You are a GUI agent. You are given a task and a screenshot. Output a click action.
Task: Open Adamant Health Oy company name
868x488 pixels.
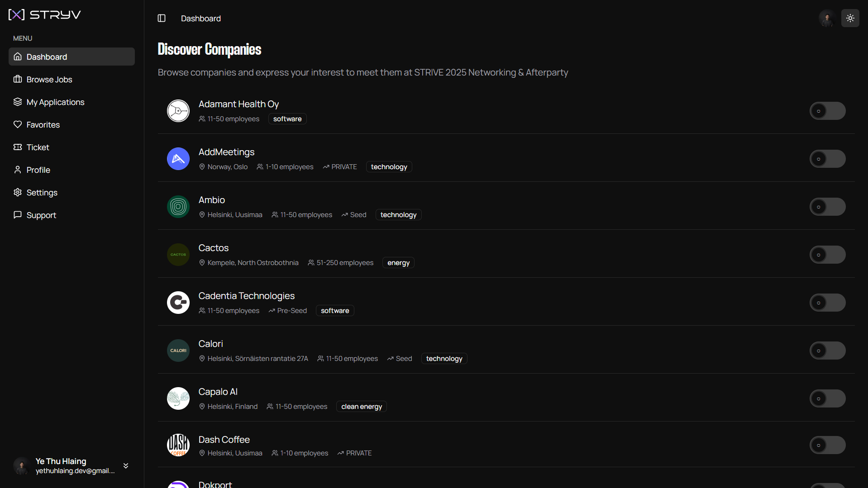pyautogui.click(x=238, y=104)
